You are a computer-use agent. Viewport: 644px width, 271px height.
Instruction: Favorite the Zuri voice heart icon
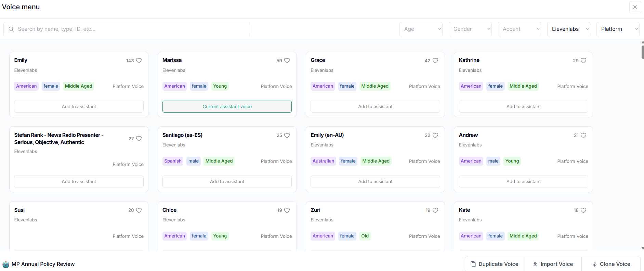435,210
